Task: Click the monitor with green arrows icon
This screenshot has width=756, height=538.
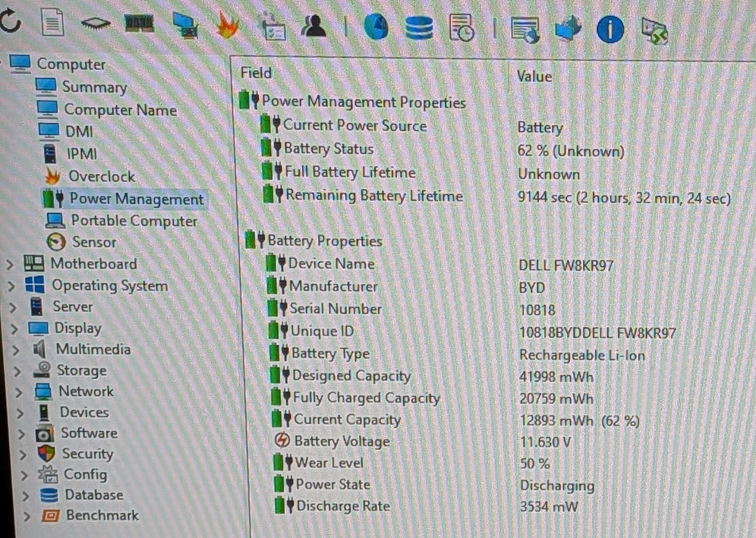Action: click(x=654, y=31)
